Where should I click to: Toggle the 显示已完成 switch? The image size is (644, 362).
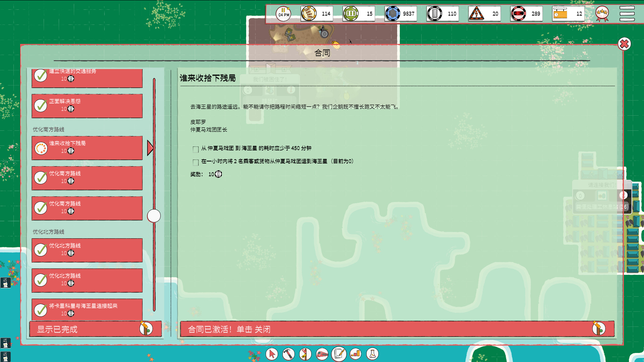146,329
